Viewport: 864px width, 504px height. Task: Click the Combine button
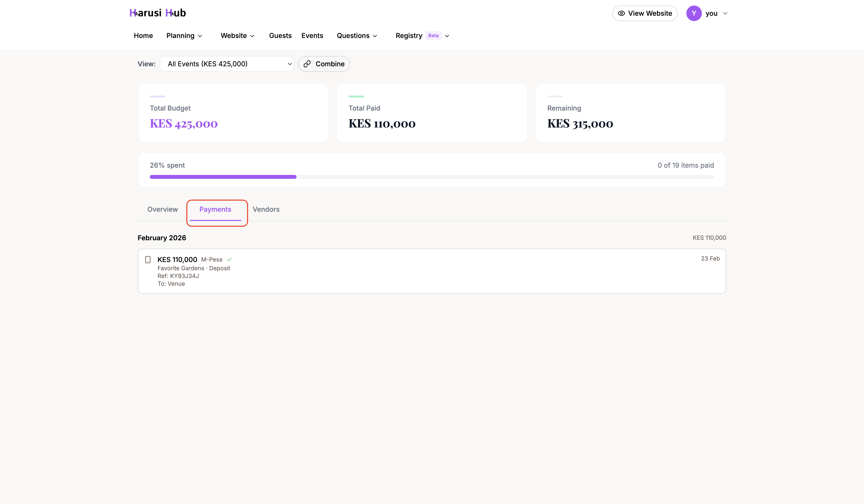click(x=323, y=64)
